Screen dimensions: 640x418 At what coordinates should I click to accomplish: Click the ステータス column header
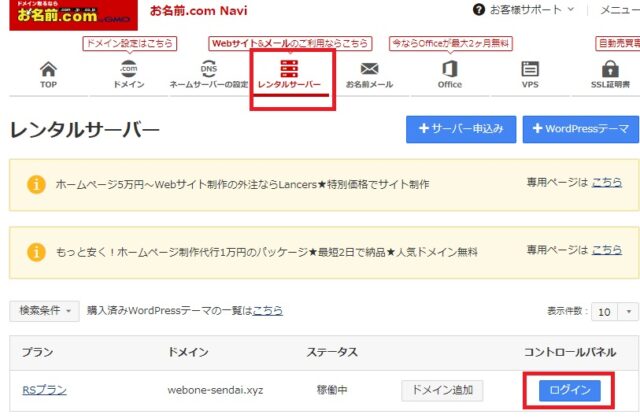[x=332, y=352]
